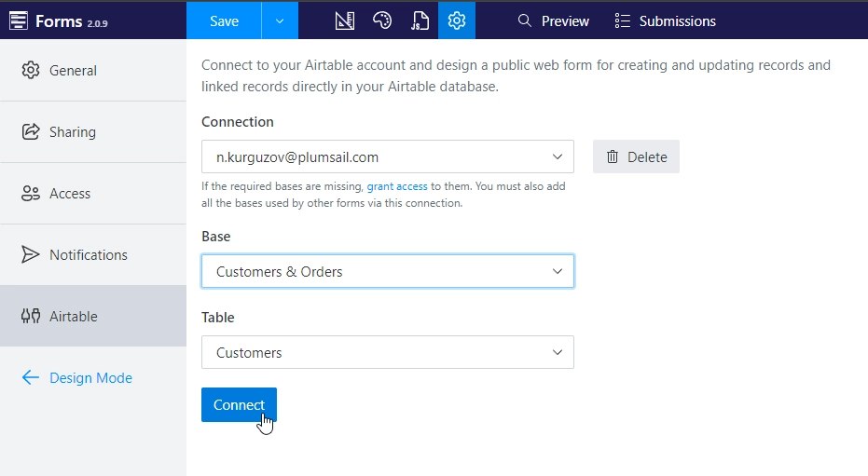Viewport: 868px width, 476px height.
Task: Open the form designer ruler icon
Action: 344,21
